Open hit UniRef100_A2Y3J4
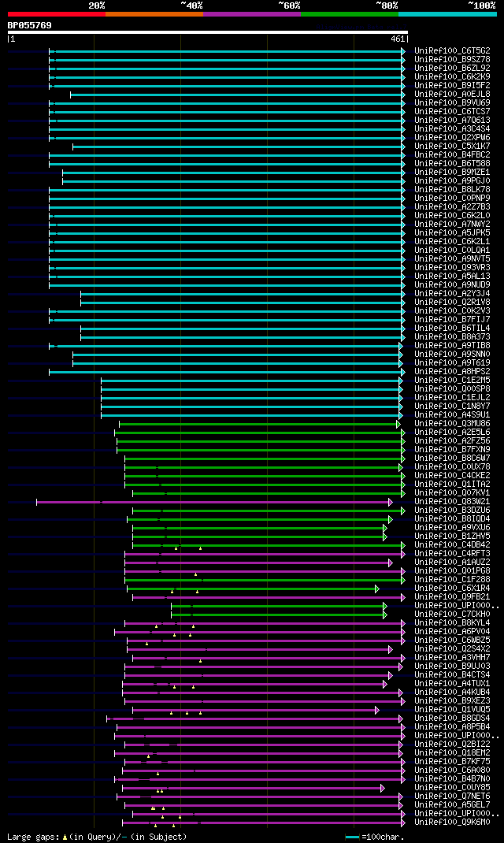 [x=452, y=294]
